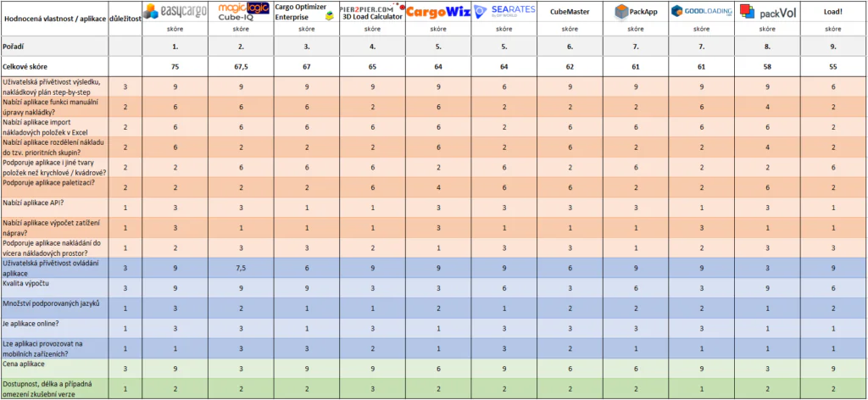Click the CargoWiz logo
This screenshot has width=868, height=400.
pyautogui.click(x=438, y=12)
